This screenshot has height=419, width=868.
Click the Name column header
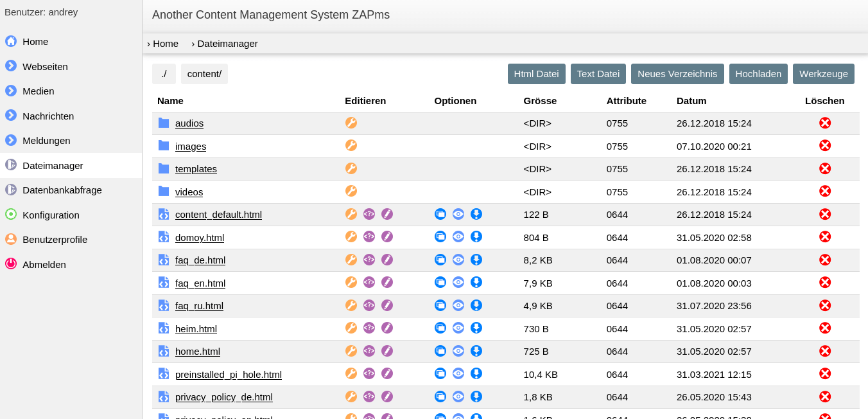170,100
